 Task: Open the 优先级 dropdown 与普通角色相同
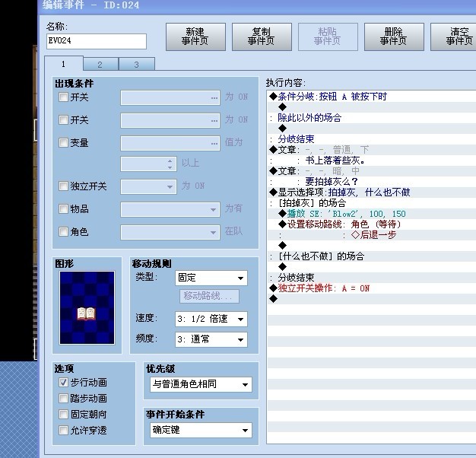coord(201,384)
